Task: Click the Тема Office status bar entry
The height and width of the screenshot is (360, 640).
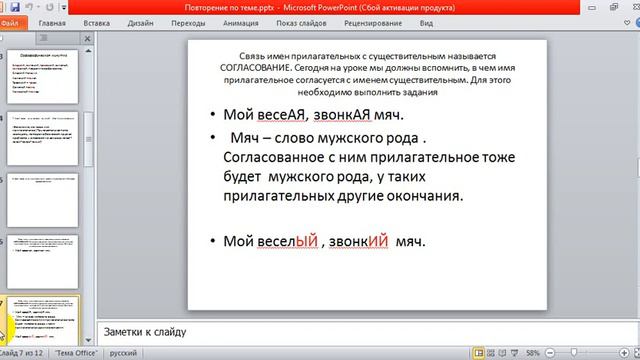Action: pos(76,353)
